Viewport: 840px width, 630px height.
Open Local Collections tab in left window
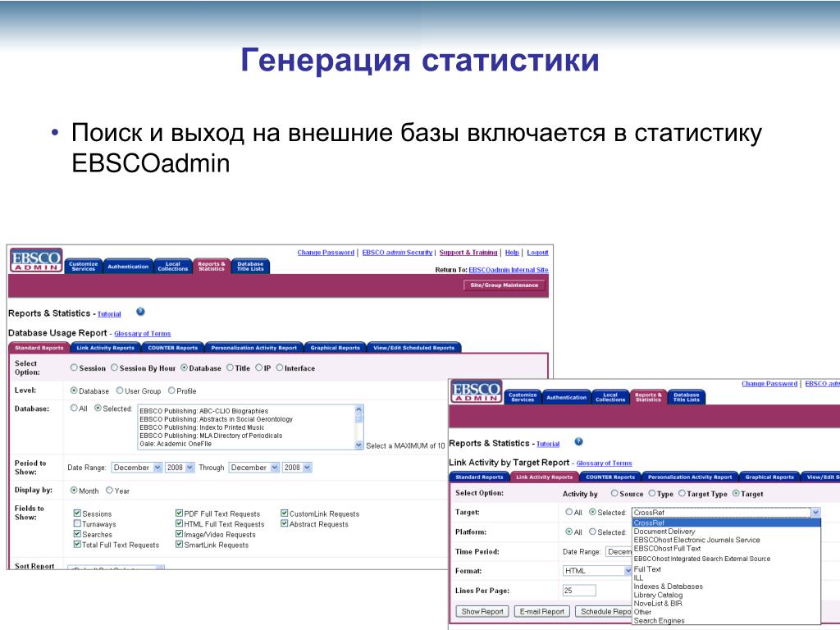point(172,266)
